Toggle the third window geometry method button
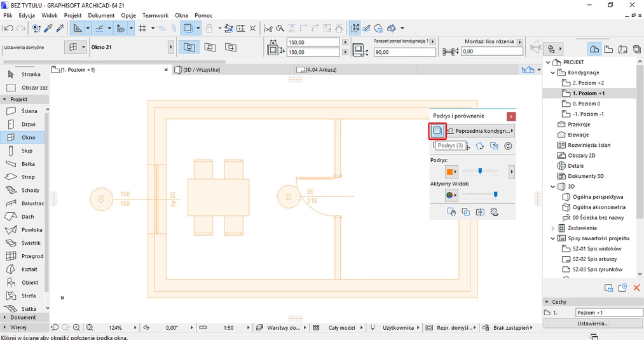Image resolution: width=644 pixels, height=340 pixels. [230, 47]
